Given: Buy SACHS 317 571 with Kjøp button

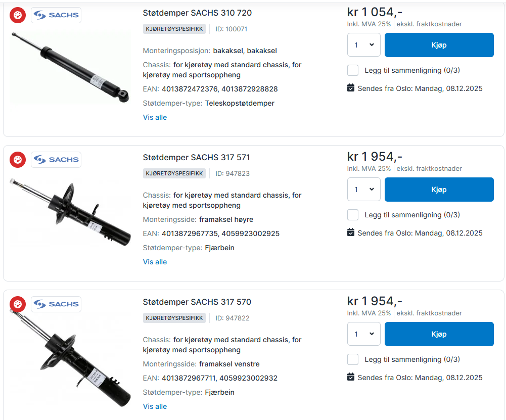Looking at the screenshot, I should pos(439,190).
